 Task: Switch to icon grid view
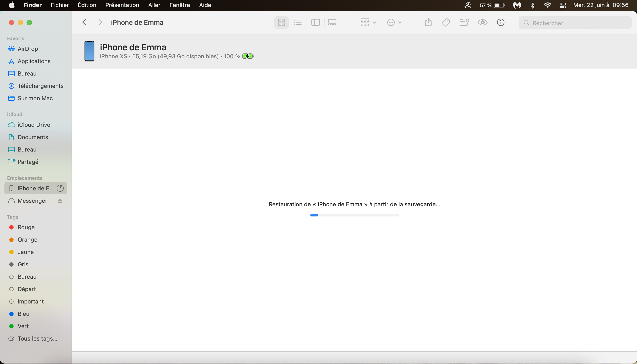[281, 23]
